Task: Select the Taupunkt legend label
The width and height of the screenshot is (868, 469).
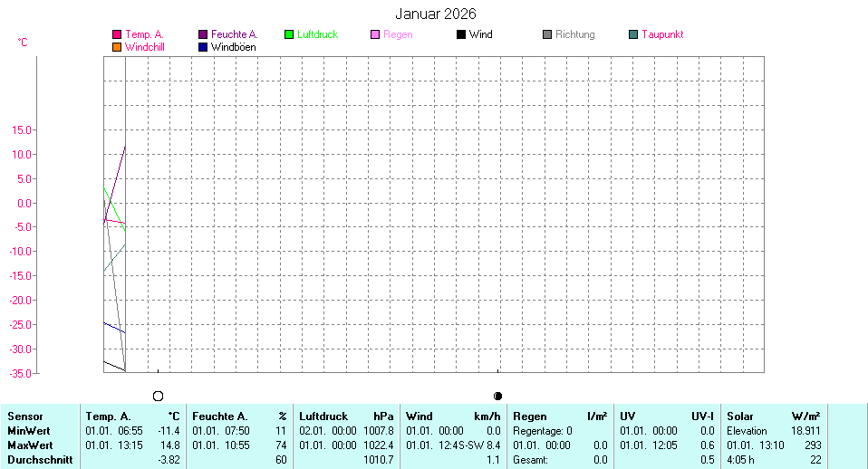Action: coord(662,35)
